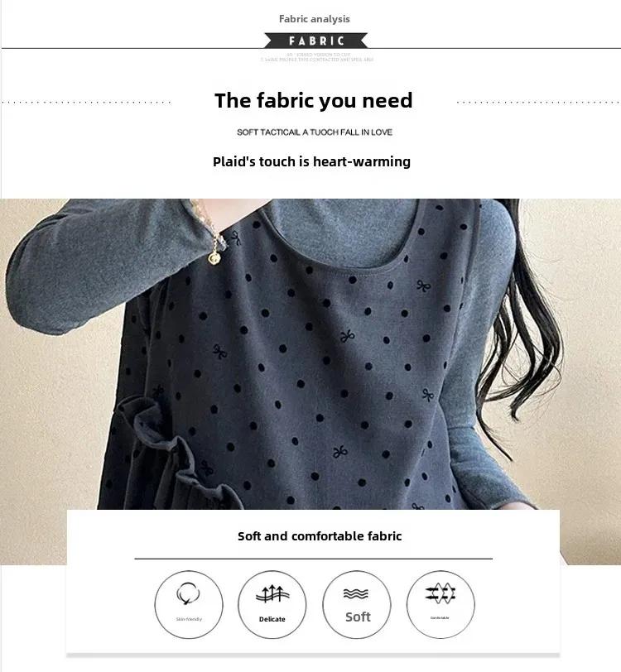Viewport: 621px width, 672px height.
Task: Click the Soft wavy lines icon
Action: [x=356, y=593]
